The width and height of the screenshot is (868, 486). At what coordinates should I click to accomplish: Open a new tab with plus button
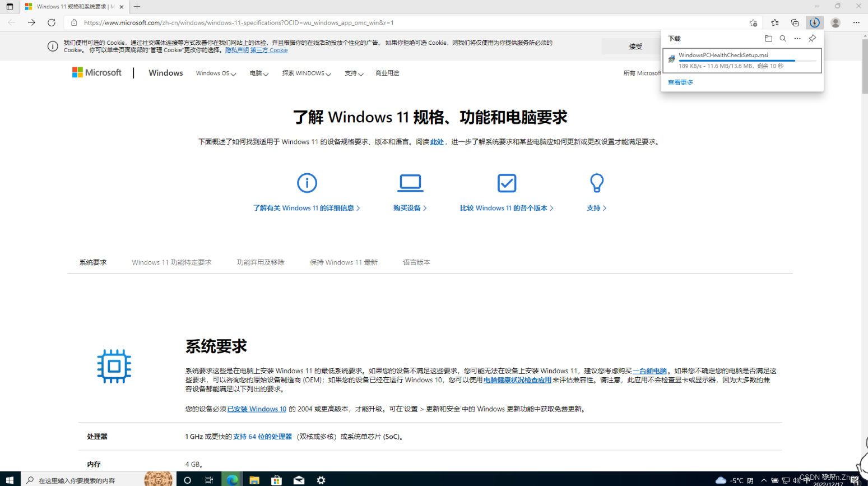coord(137,7)
